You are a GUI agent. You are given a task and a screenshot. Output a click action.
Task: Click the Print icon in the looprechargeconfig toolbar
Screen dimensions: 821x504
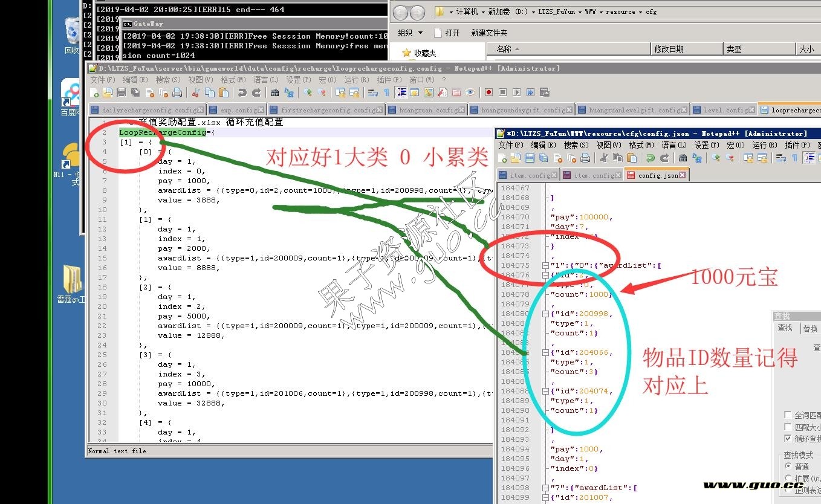tap(177, 92)
